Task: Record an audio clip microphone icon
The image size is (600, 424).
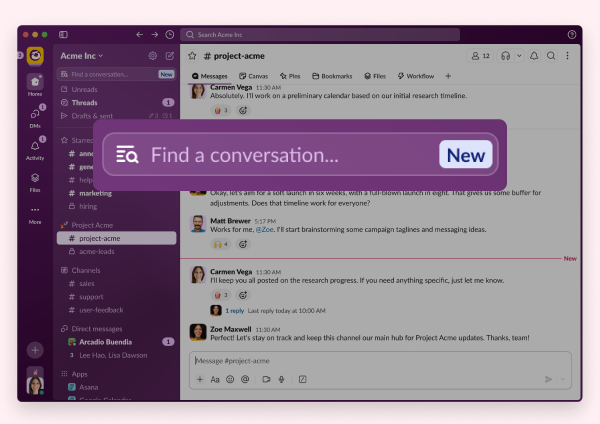Action: 281,379
